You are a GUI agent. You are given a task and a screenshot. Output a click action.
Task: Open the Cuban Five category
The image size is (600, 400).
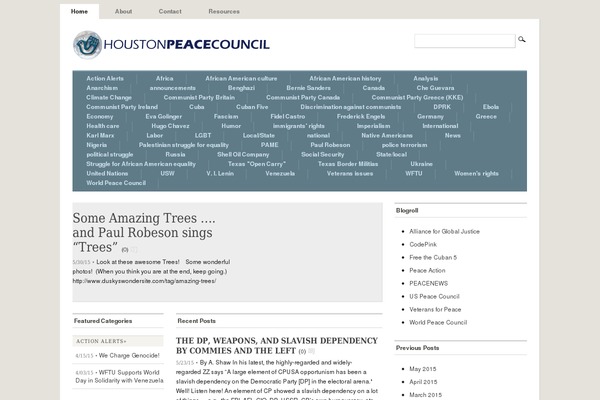(252, 107)
